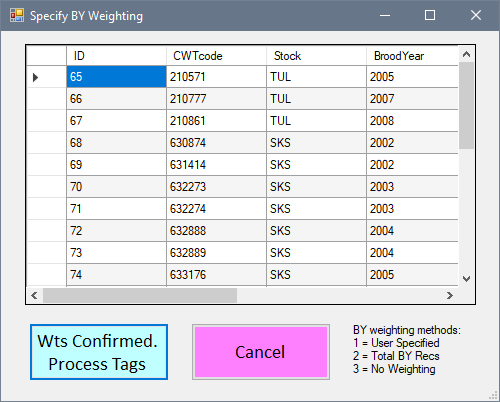Viewport: 500px width, 402px height.
Task: Click BroodYear 2005 in row 65
Action: [x=412, y=77]
